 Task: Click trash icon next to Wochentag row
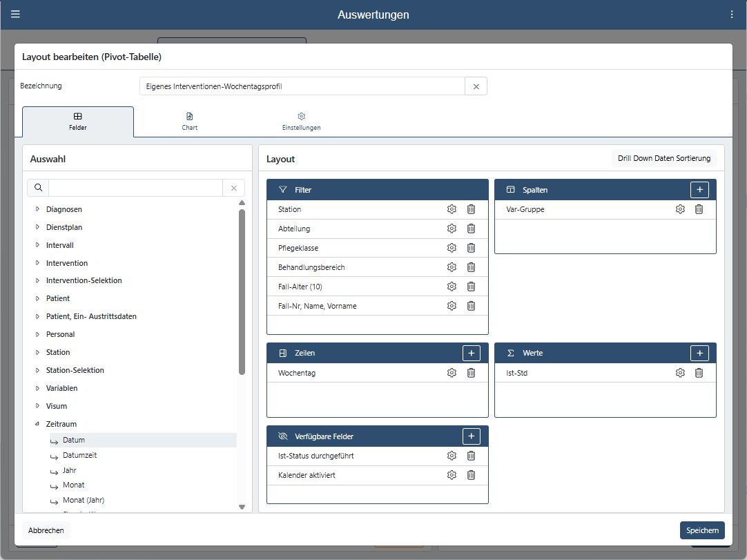pyautogui.click(x=471, y=373)
